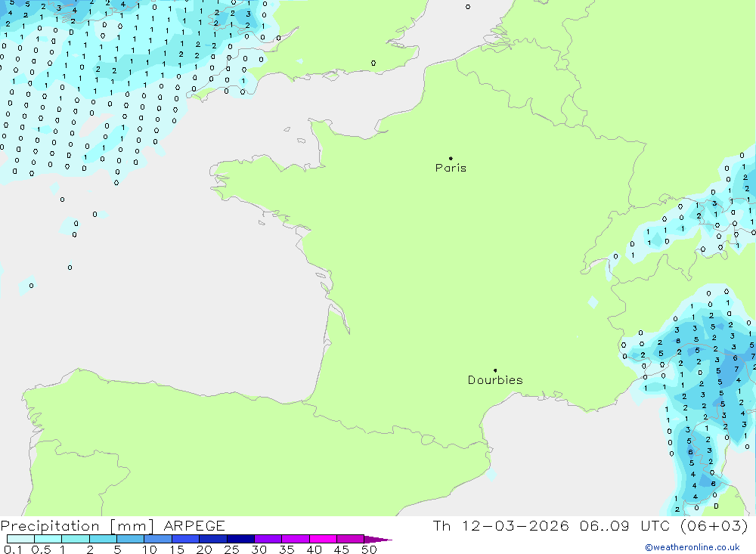756x554 pixels.
Task: Select the Dourbies location label
Action: [x=495, y=380]
